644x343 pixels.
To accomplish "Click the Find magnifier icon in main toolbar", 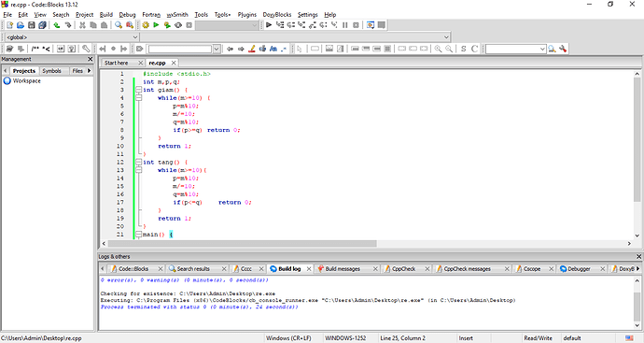I will [x=119, y=25].
